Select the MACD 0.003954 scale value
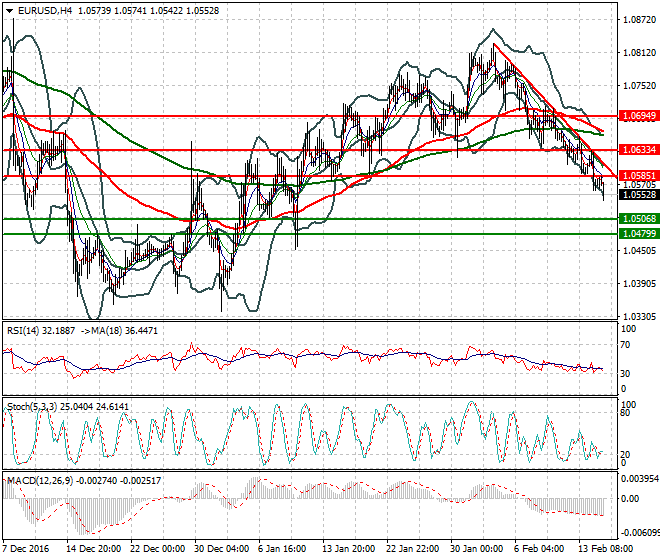The image size is (660, 560). pyautogui.click(x=640, y=479)
